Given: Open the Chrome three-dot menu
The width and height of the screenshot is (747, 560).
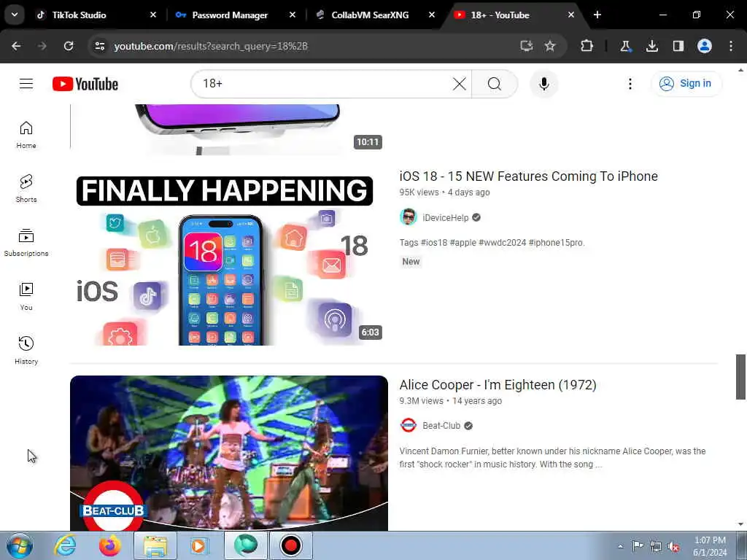Looking at the screenshot, I should pos(731,46).
